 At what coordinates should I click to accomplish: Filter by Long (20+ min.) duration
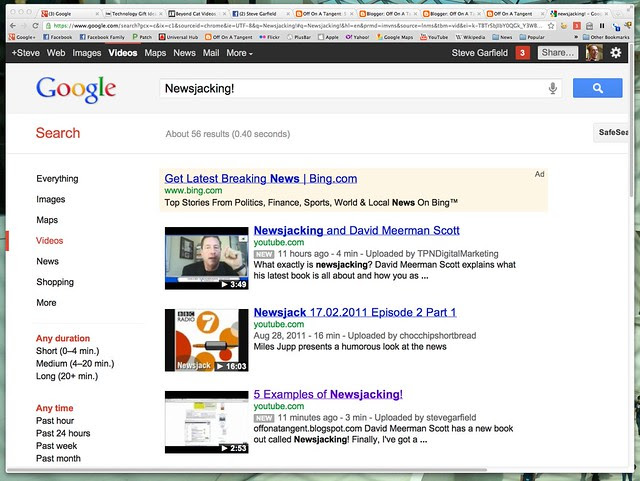point(67,376)
